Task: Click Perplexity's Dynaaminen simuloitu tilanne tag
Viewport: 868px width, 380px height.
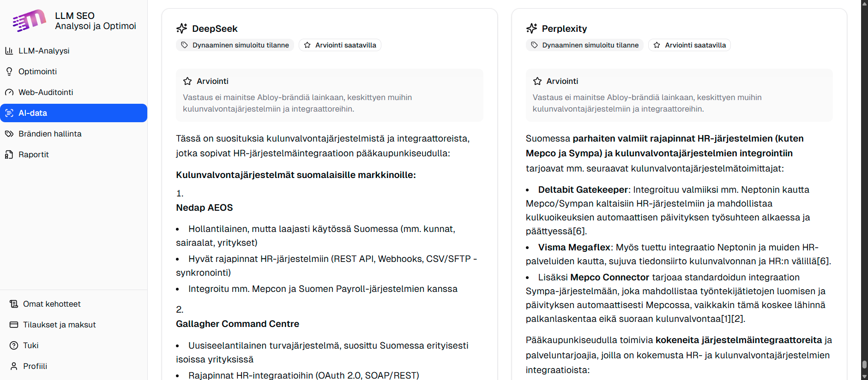Action: click(585, 45)
